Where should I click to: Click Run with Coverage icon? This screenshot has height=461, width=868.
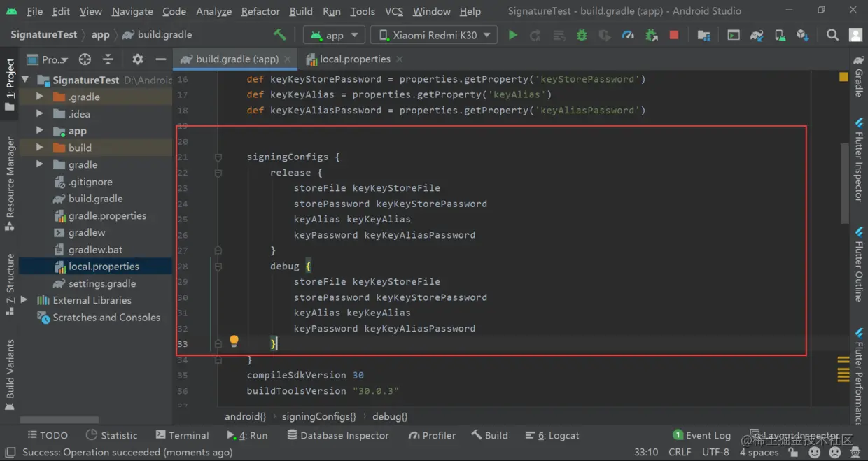605,35
